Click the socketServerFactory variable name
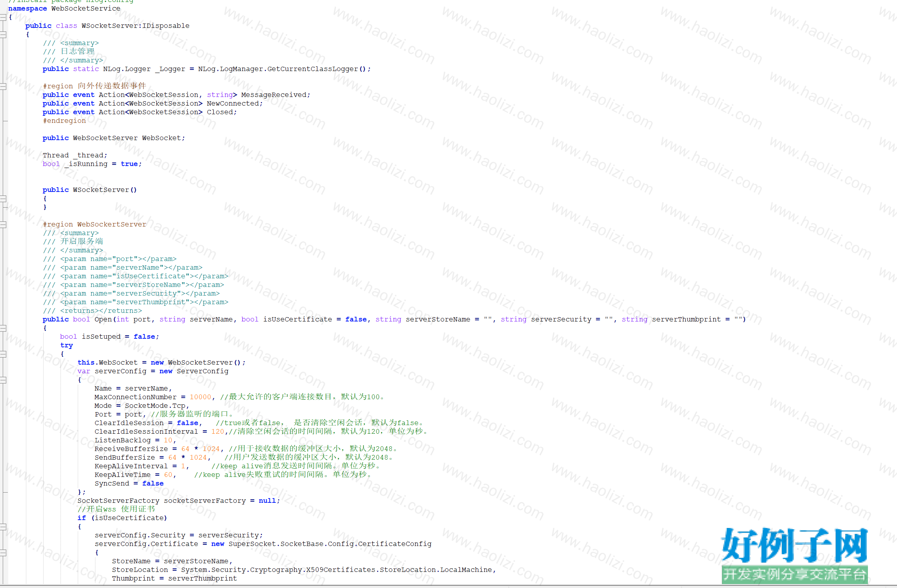 (x=205, y=501)
